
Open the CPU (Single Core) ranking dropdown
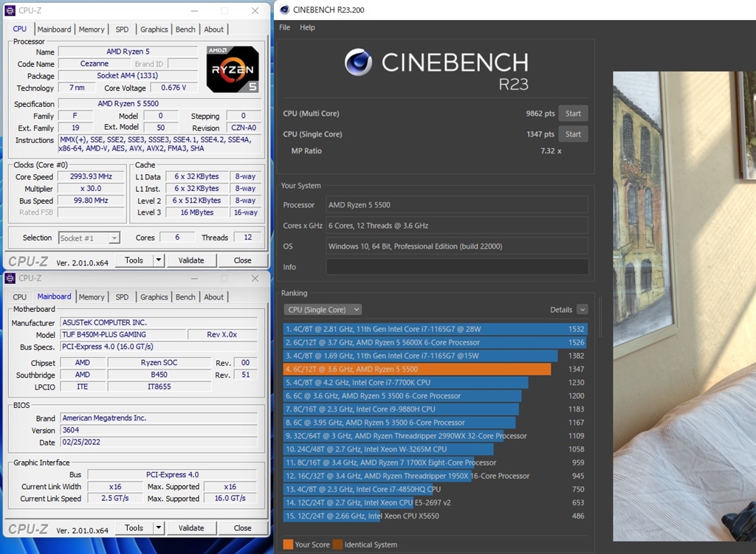(323, 309)
